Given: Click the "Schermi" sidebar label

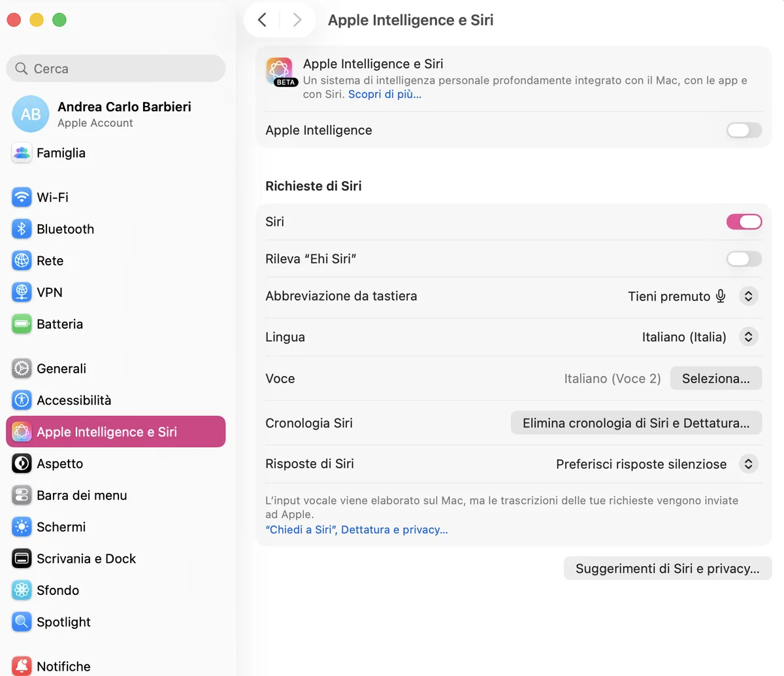Looking at the screenshot, I should pyautogui.click(x=61, y=527).
